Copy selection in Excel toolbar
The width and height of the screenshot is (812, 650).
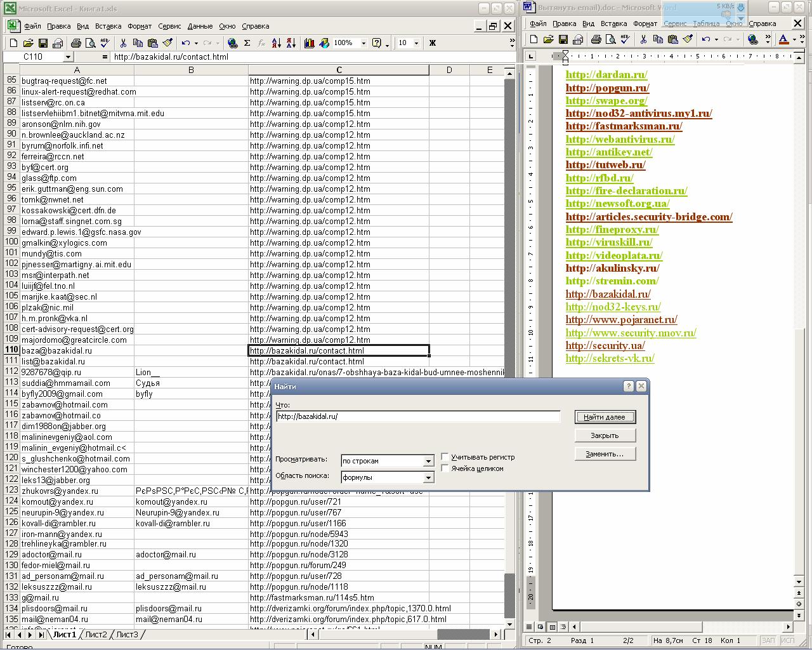(138, 43)
